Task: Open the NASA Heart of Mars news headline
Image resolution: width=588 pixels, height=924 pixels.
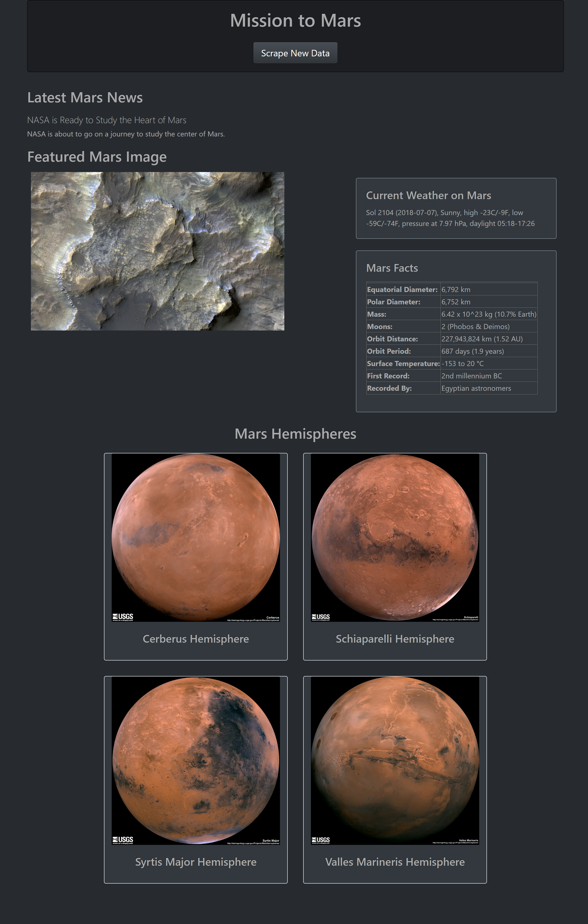Action: coord(107,120)
